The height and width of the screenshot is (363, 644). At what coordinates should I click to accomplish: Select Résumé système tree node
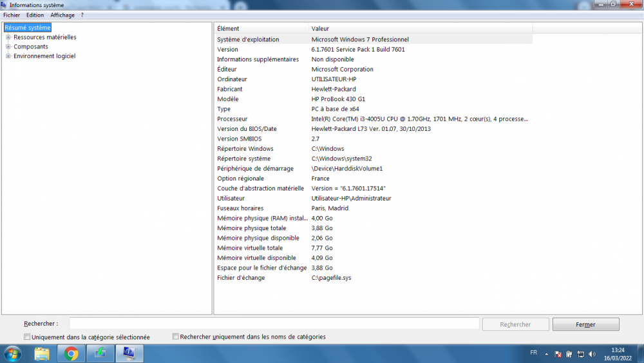[28, 28]
